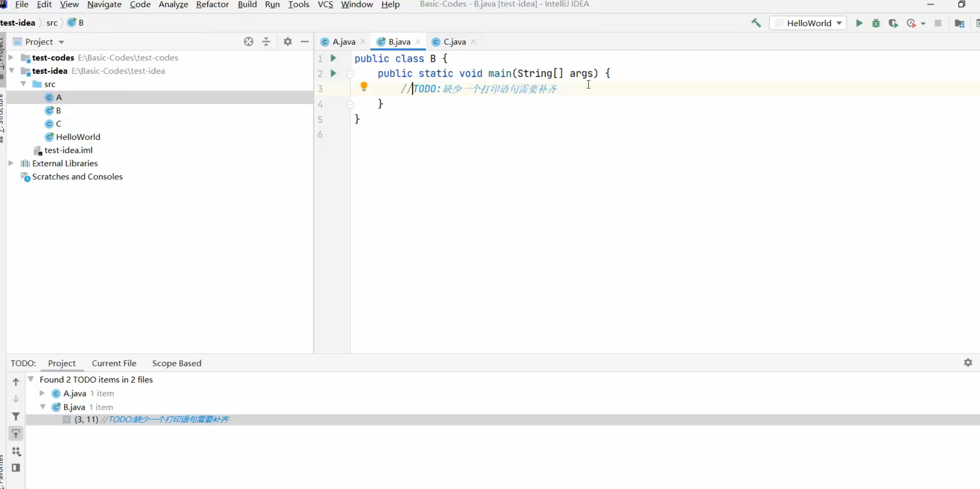980x489 pixels.
Task: Click the Build project hammer icon
Action: (756, 23)
